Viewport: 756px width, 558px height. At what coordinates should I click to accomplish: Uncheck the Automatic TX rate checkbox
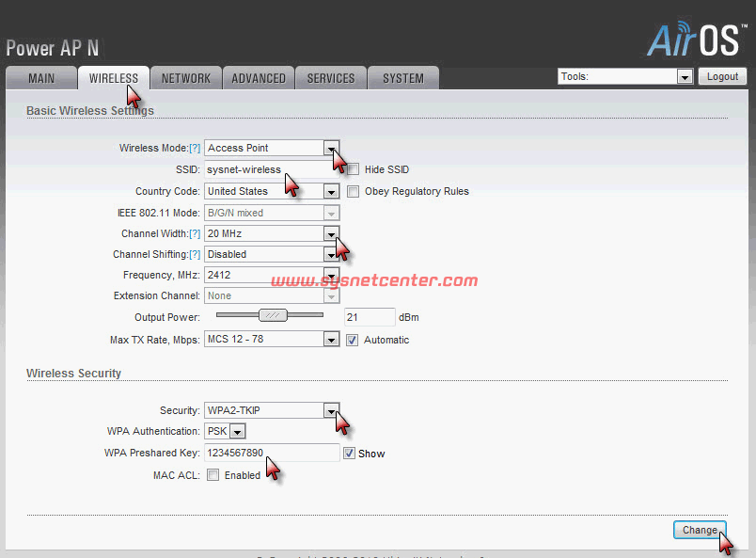click(353, 341)
